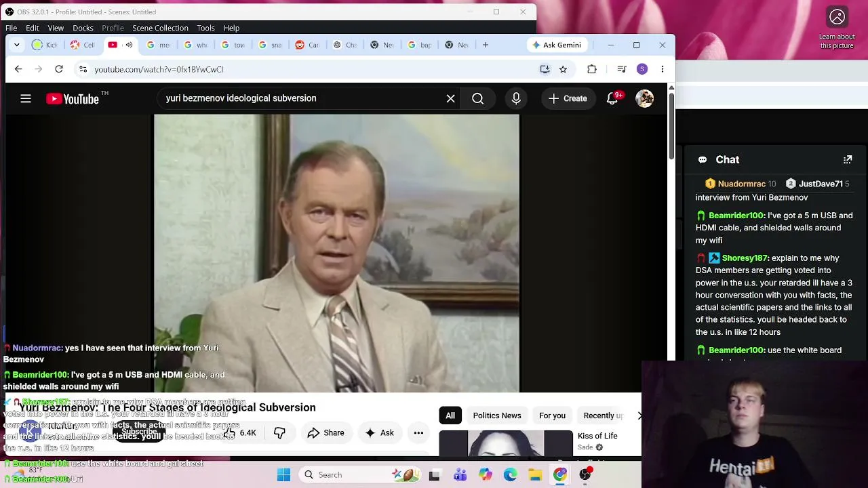The width and height of the screenshot is (868, 488).
Task: Click the Share button under the video
Action: click(325, 433)
